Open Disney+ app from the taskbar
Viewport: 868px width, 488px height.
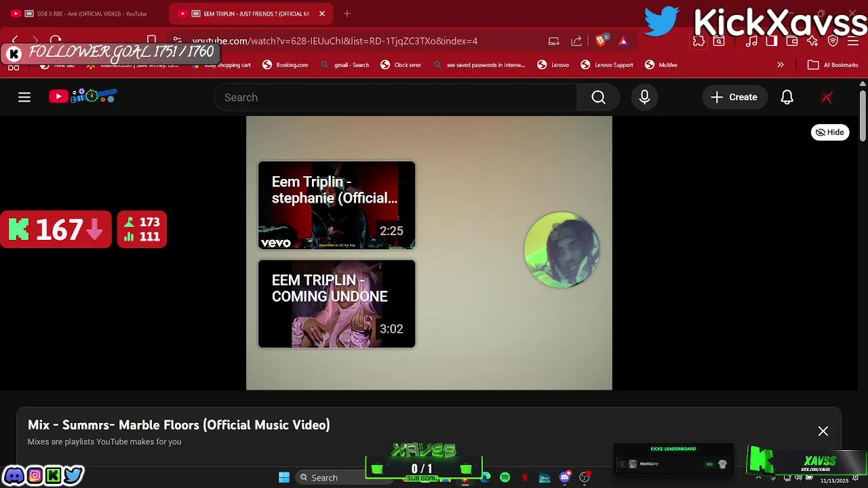tap(545, 478)
